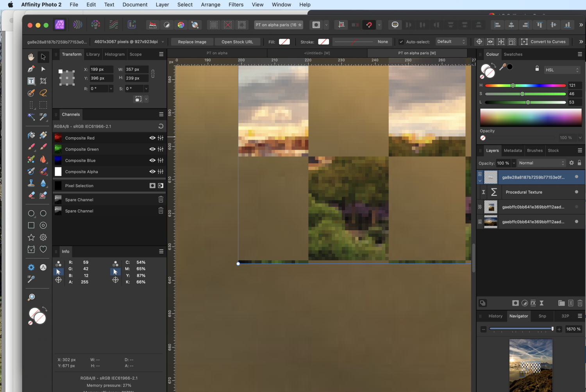Click the Navigator preview thumbnail

pyautogui.click(x=531, y=365)
